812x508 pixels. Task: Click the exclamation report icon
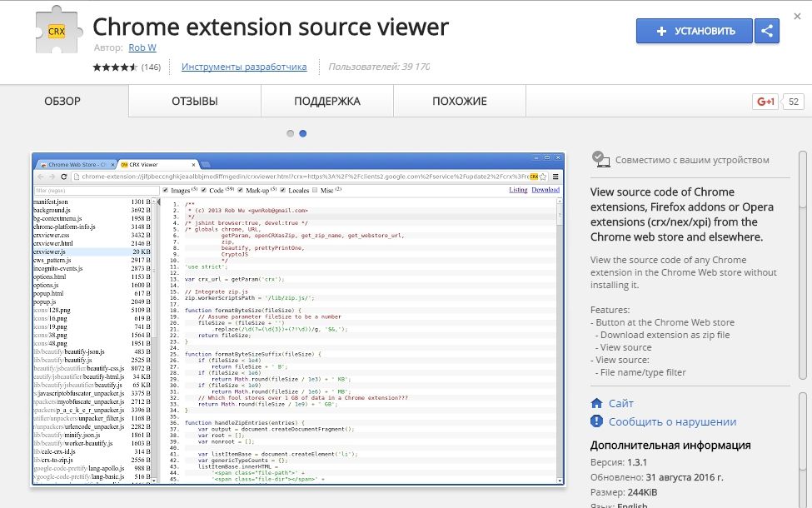tap(596, 421)
